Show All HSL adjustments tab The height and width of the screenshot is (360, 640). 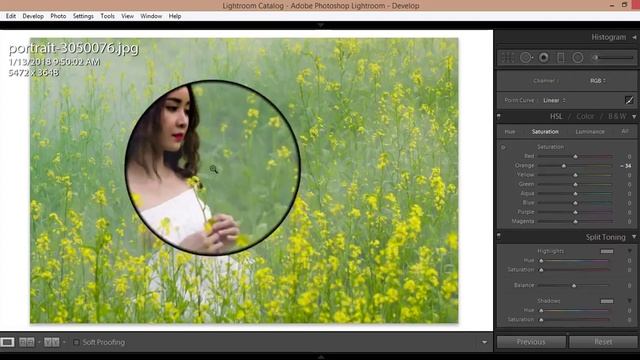(625, 131)
